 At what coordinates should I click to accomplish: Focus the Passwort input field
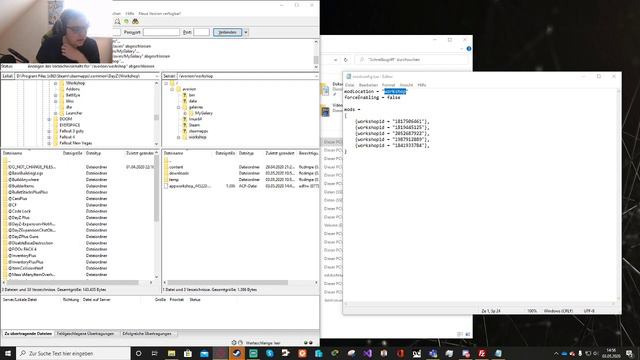tap(161, 32)
